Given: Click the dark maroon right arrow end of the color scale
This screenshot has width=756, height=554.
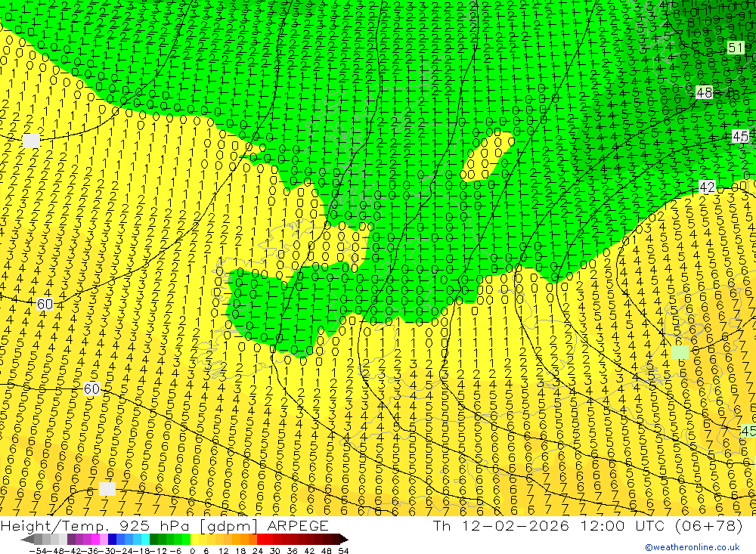Looking at the screenshot, I should [344, 539].
